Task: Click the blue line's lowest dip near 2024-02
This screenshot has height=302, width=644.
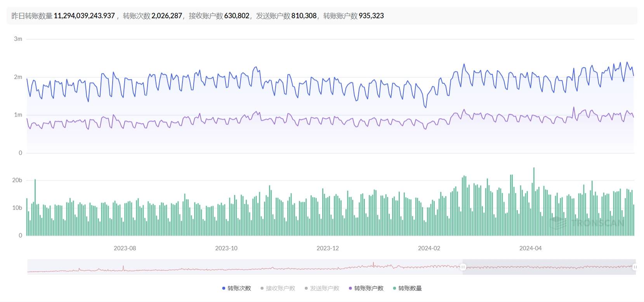Action: (x=425, y=106)
